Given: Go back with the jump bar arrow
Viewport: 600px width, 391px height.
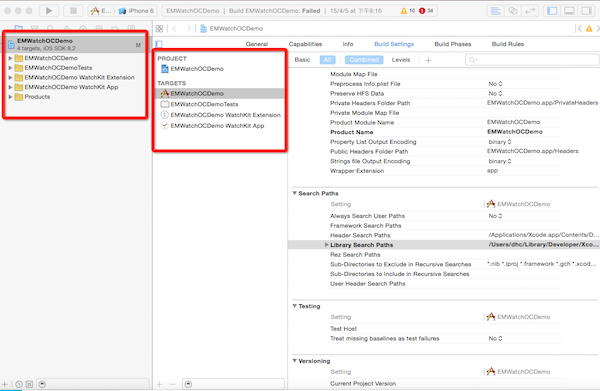Looking at the screenshot, I should point(175,28).
